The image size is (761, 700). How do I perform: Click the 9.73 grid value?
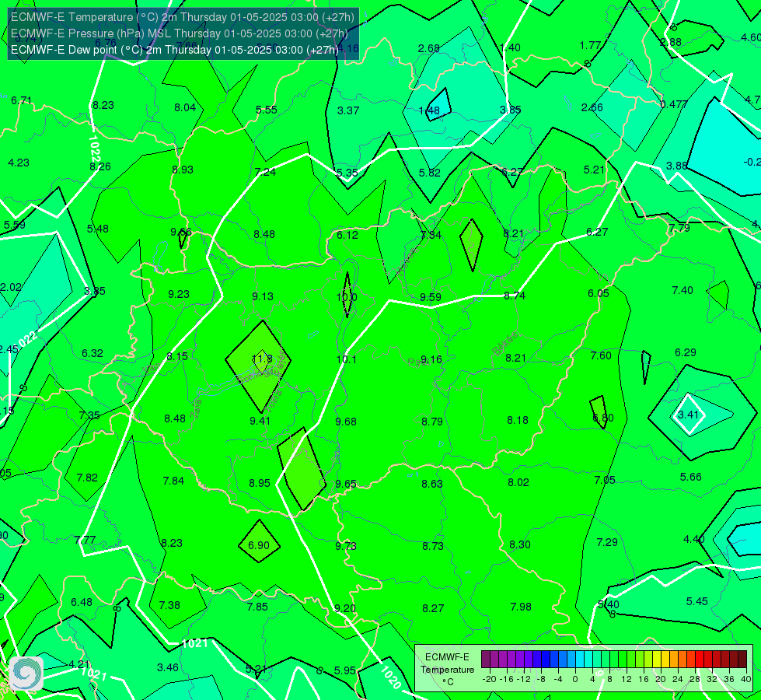pos(346,546)
